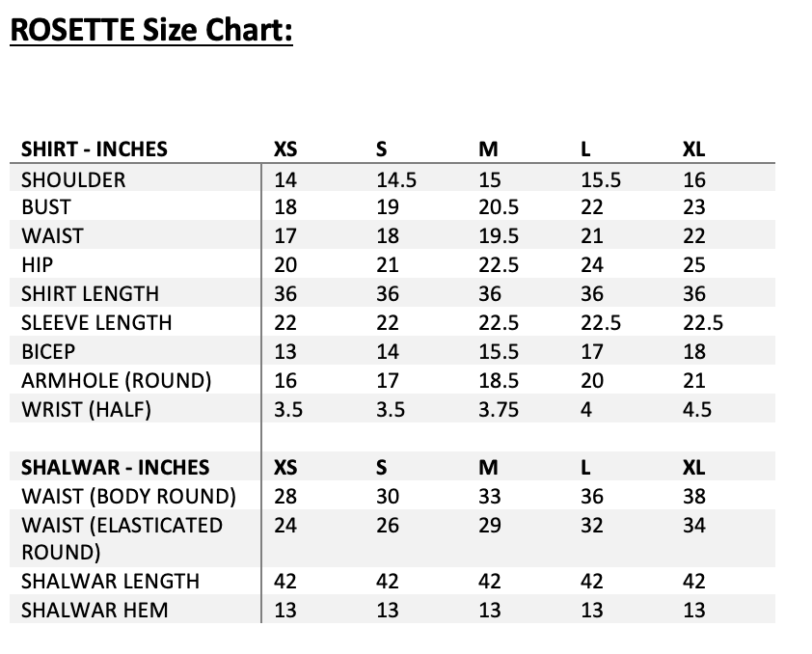The width and height of the screenshot is (812, 654).
Task: Select the hip value 20 for size XS
Action: coord(285,265)
